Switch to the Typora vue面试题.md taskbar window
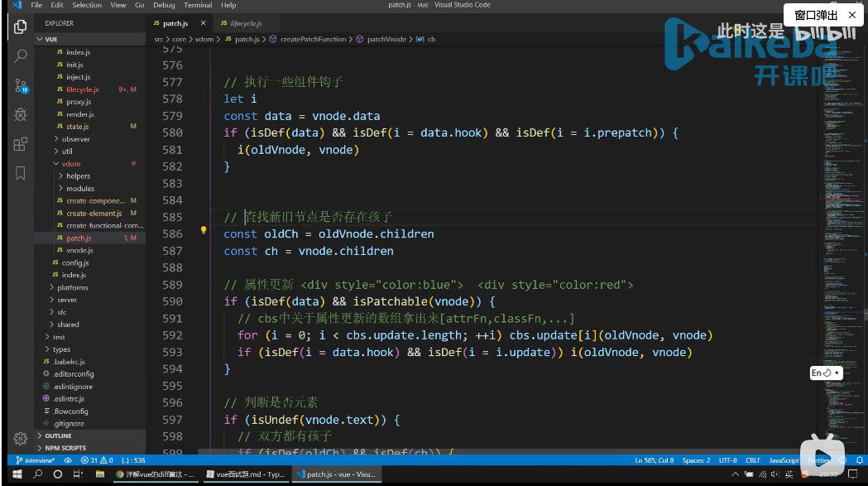The image size is (868, 486). pos(245,474)
